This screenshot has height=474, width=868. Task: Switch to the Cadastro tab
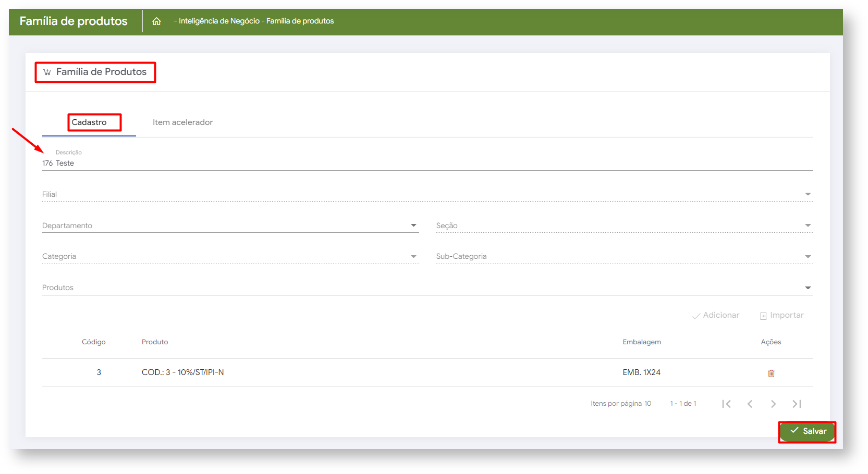[89, 122]
